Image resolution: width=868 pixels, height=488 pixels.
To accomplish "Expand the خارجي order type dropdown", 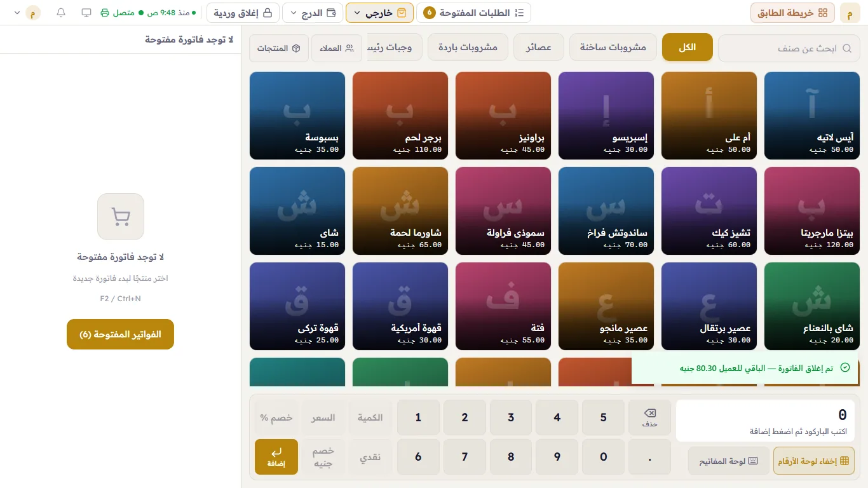I will (379, 13).
